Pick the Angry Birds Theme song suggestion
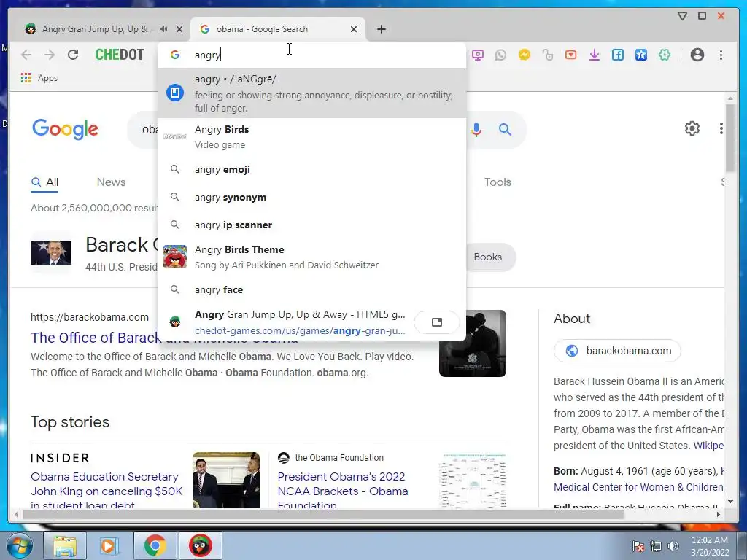 (312, 257)
